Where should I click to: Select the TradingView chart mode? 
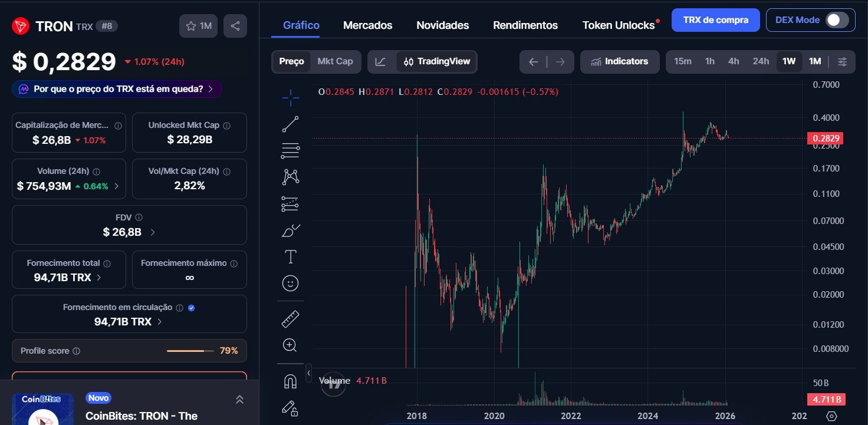click(x=437, y=61)
